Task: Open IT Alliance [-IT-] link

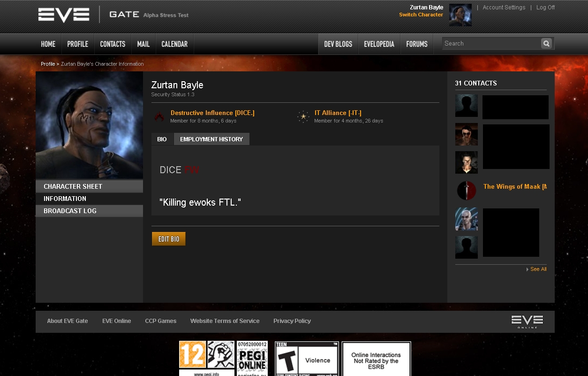Action: (x=338, y=113)
